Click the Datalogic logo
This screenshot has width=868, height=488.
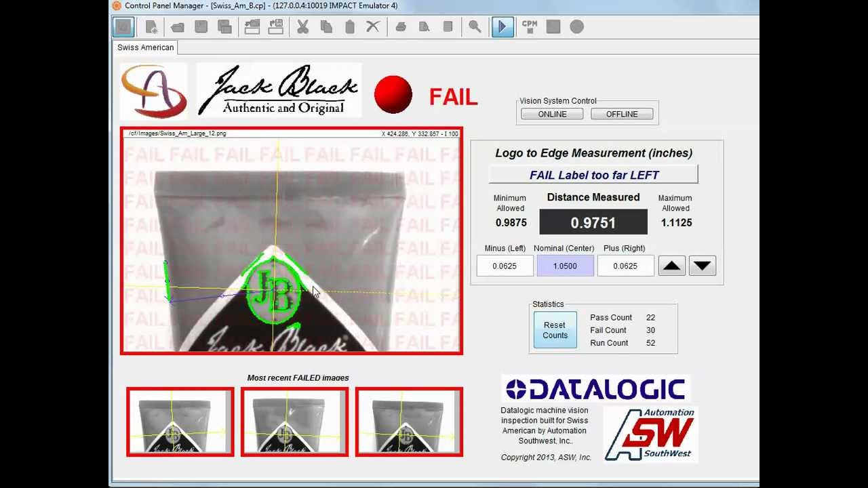coord(595,389)
